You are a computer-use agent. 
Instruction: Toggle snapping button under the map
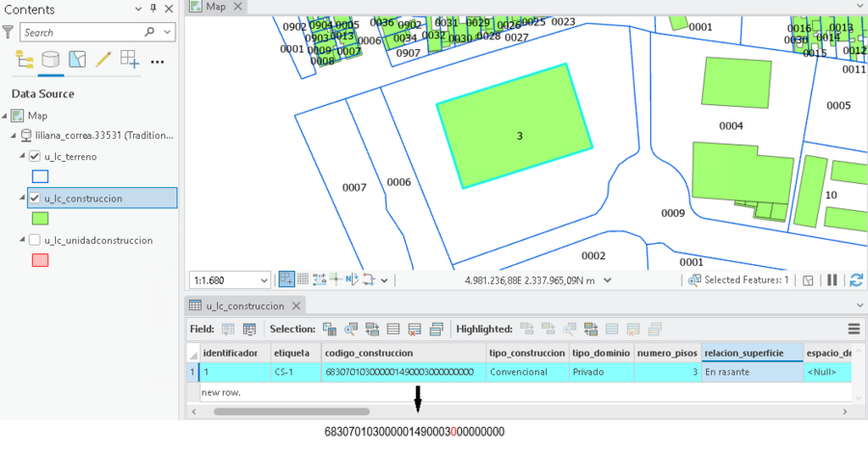pos(286,279)
